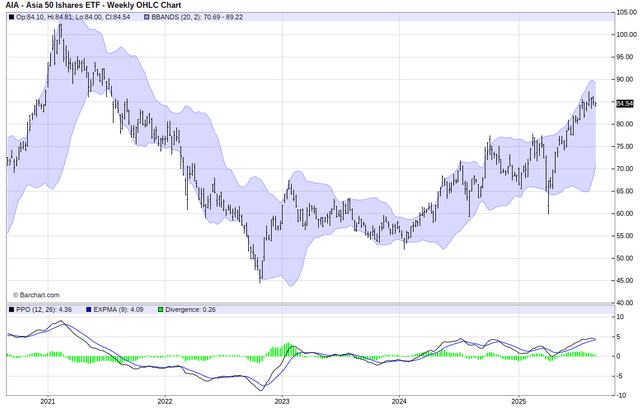Click the green Divergence legend swatch
Screen dimensions: 640x420
[x=160, y=310]
